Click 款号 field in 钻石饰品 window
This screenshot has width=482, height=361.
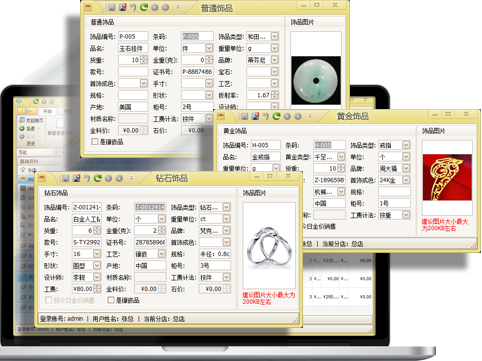point(87,242)
